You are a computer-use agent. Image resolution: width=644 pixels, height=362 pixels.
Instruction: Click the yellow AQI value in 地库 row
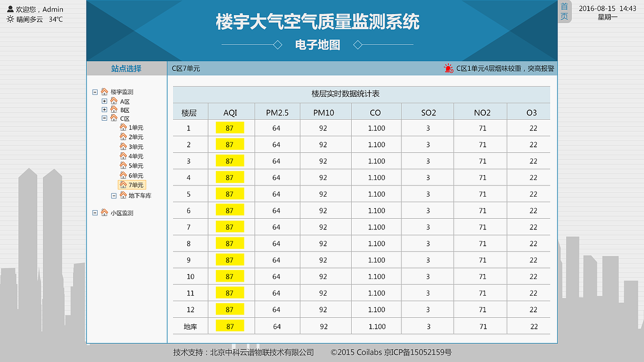230,326
